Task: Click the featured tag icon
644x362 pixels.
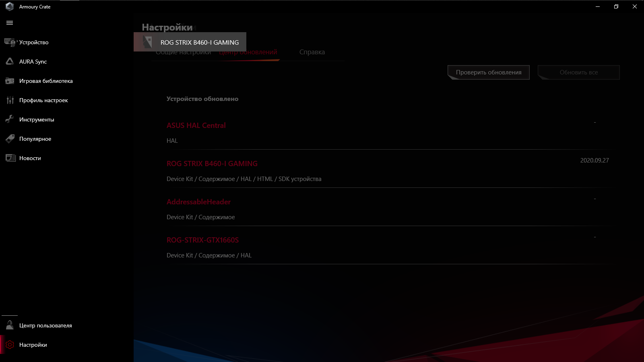Action: 10,139
